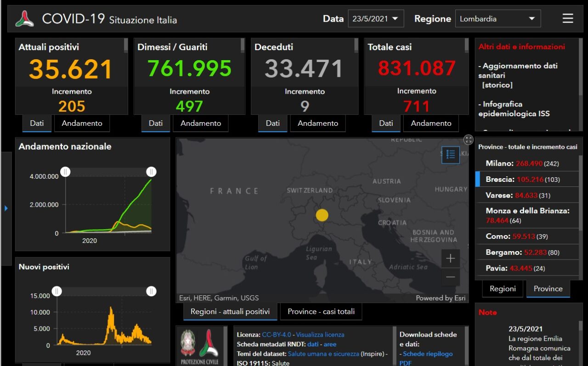Zoom in on the map

pos(450,259)
